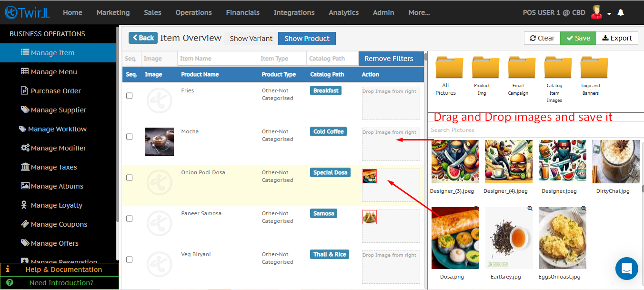Open the chat support bubble

[626, 268]
